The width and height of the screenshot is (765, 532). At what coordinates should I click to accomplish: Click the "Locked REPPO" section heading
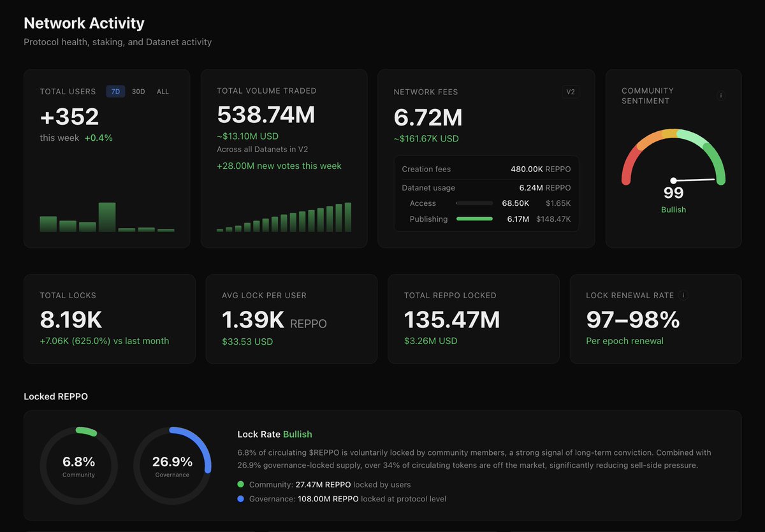(x=56, y=396)
